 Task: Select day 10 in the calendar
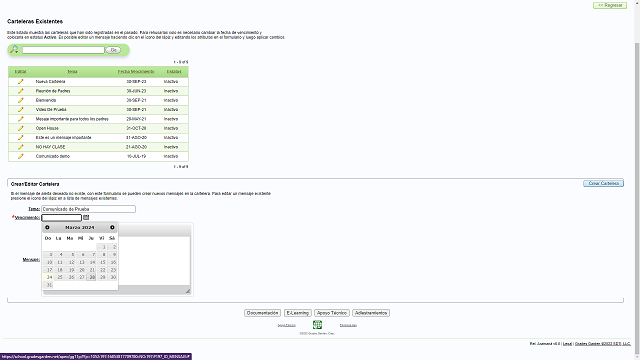[x=48, y=262]
